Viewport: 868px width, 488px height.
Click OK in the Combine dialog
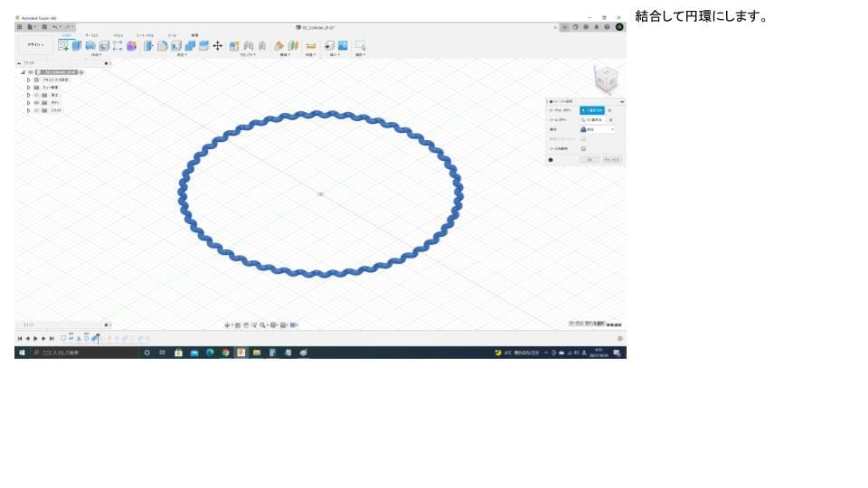(x=590, y=160)
